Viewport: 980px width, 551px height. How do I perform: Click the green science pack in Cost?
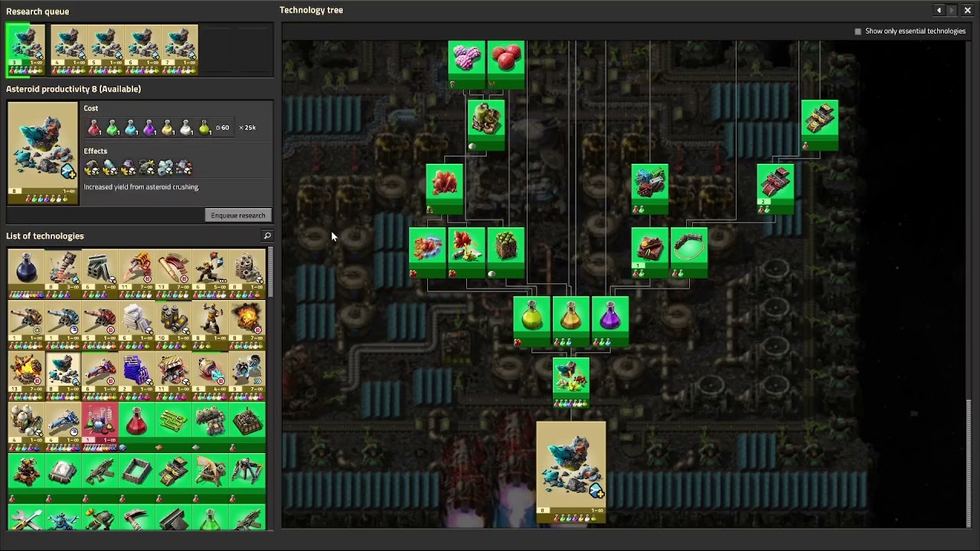click(x=113, y=128)
